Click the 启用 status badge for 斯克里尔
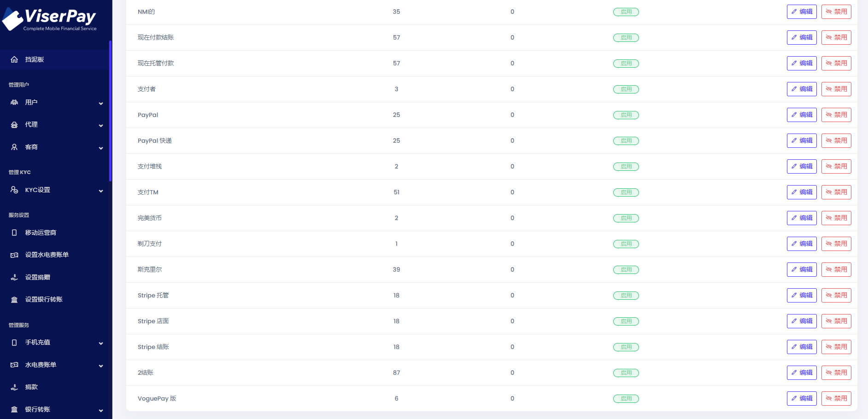The width and height of the screenshot is (868, 419). point(626,270)
